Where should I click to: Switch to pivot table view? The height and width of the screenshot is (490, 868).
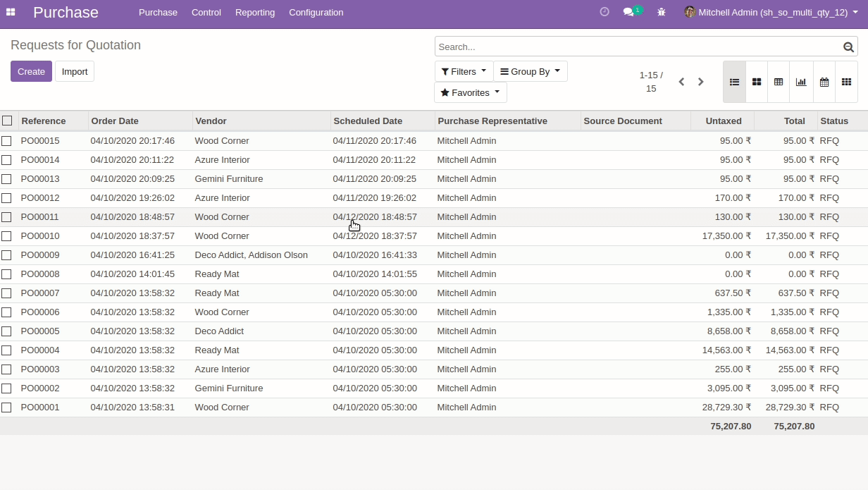coord(779,82)
